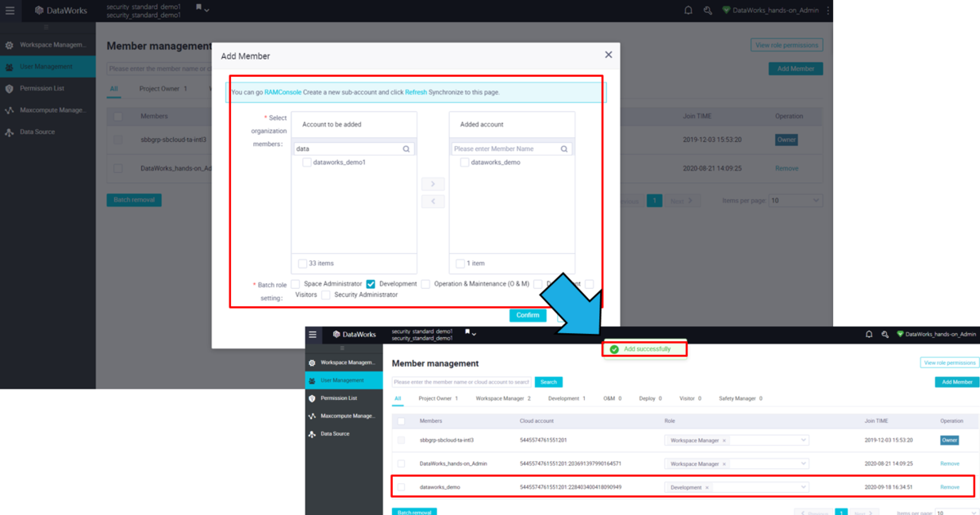Go to page 1 in upper window pagination
The image size is (980, 515).
(654, 201)
